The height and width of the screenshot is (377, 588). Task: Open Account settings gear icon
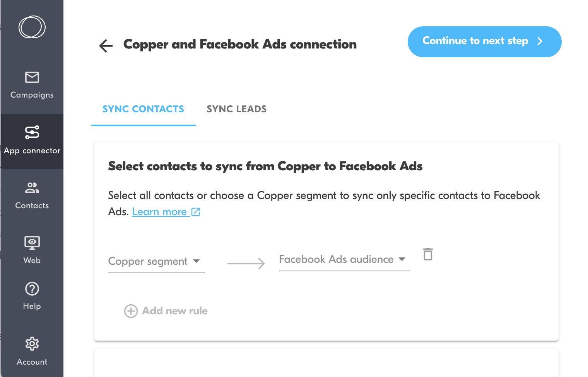32,344
